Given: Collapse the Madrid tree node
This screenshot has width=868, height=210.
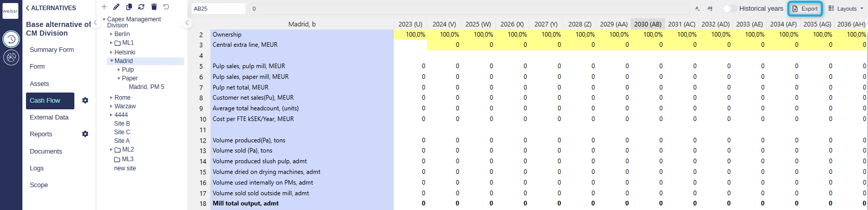Looking at the screenshot, I should [x=111, y=61].
